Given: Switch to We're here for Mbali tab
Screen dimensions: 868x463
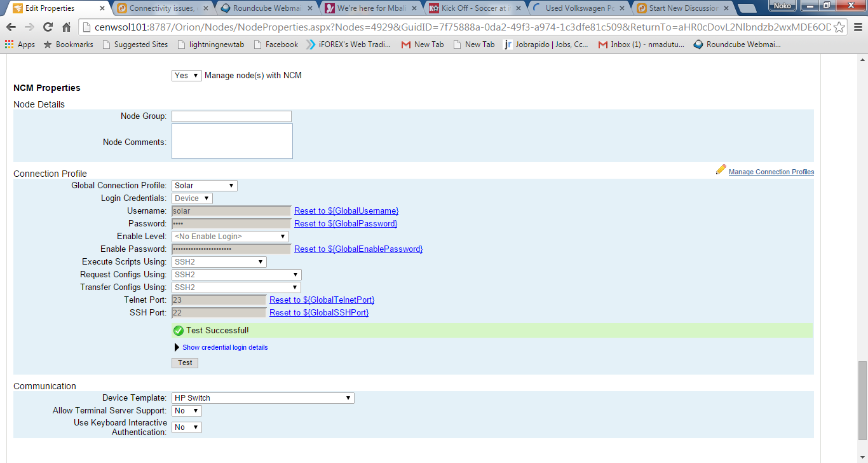Looking at the screenshot, I should point(371,8).
